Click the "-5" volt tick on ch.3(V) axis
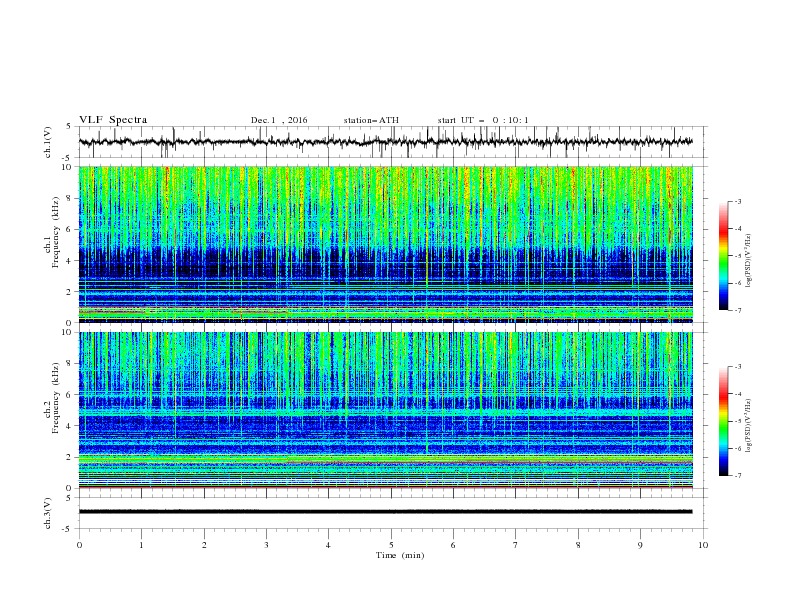The width and height of the screenshot is (792, 612). coord(67,529)
